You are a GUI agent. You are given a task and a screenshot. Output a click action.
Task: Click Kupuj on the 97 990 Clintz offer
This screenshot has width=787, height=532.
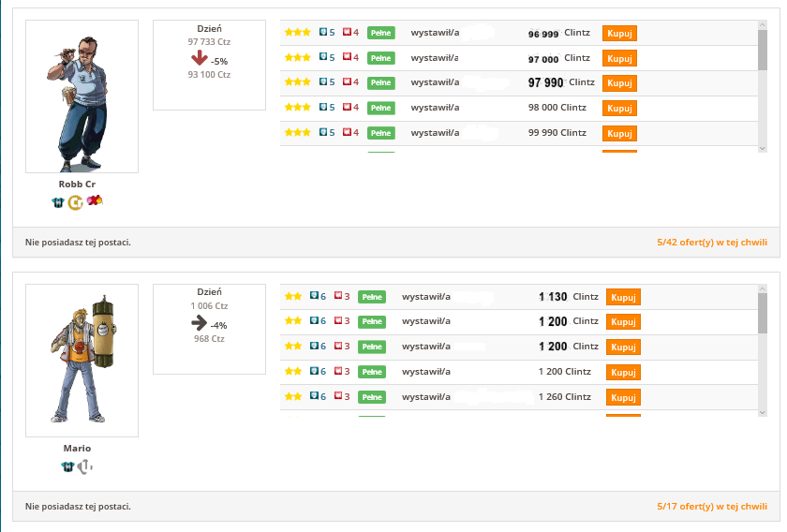[619, 82]
